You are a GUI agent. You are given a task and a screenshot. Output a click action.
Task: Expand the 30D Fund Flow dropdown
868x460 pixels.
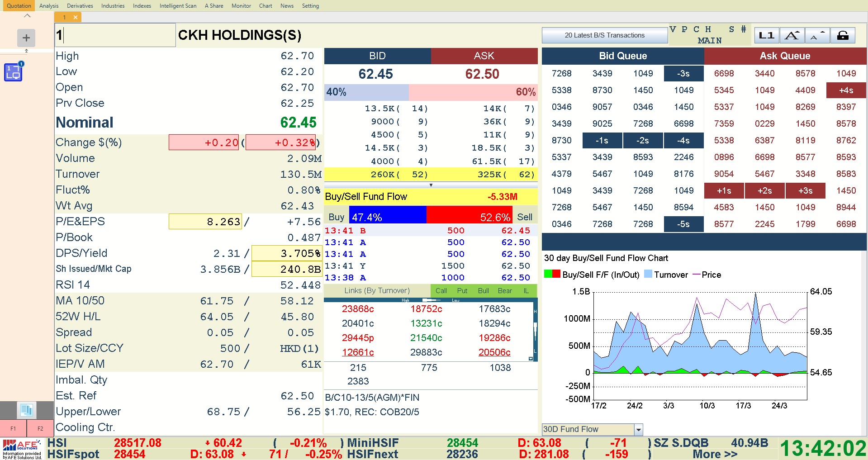tap(639, 430)
